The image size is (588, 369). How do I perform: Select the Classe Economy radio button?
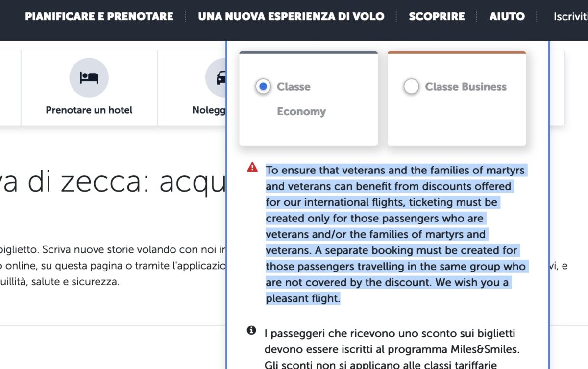click(263, 87)
